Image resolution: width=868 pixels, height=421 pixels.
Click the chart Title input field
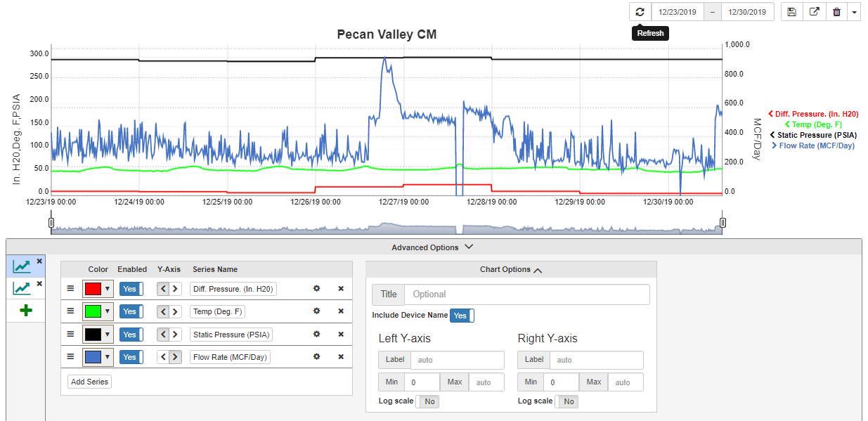tap(526, 294)
